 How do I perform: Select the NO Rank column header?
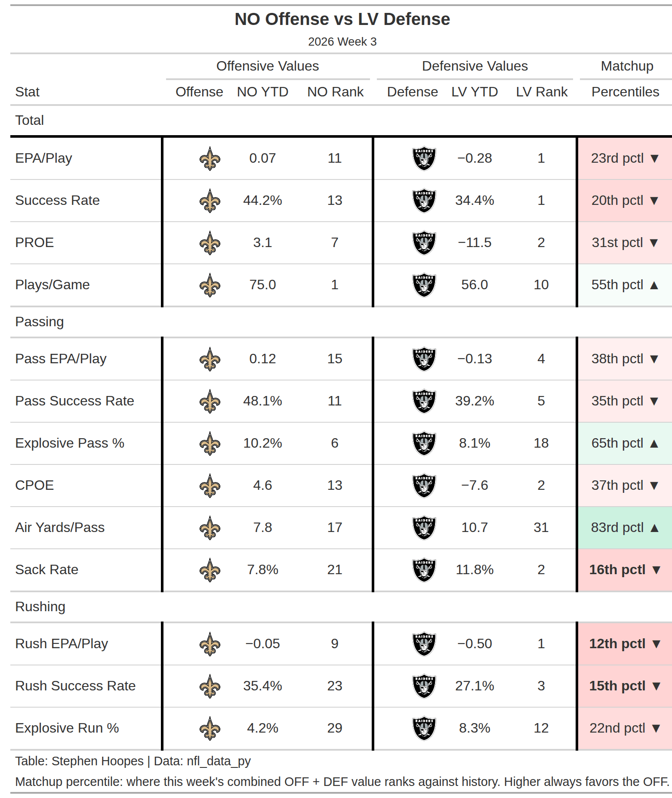click(x=335, y=92)
